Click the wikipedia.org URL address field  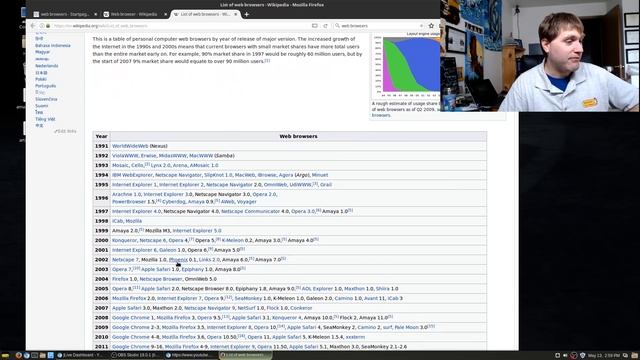point(180,26)
